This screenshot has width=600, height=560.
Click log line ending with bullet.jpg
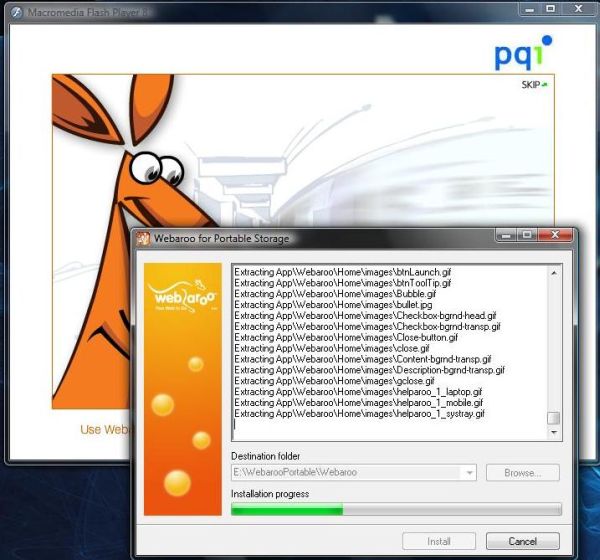point(333,305)
